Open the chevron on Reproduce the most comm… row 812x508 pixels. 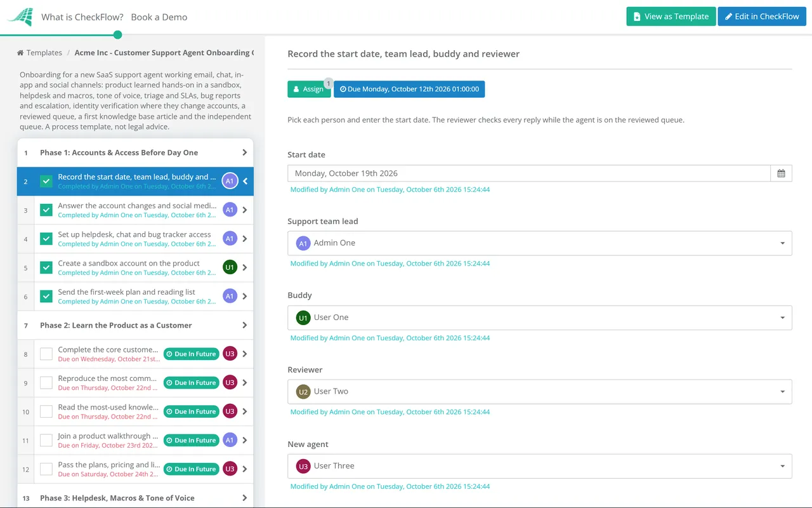(x=245, y=382)
